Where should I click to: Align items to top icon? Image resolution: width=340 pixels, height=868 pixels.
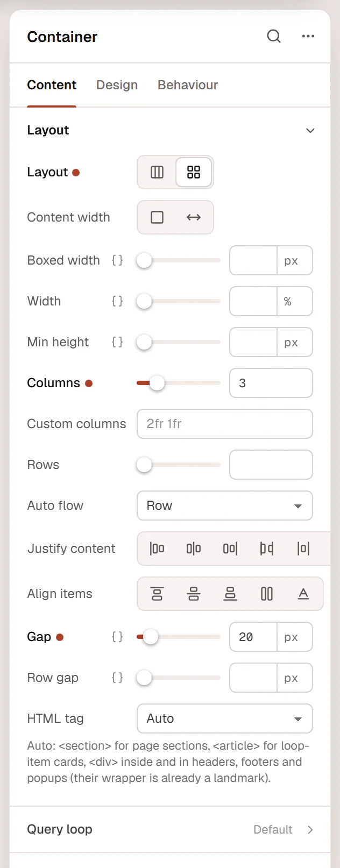[157, 594]
